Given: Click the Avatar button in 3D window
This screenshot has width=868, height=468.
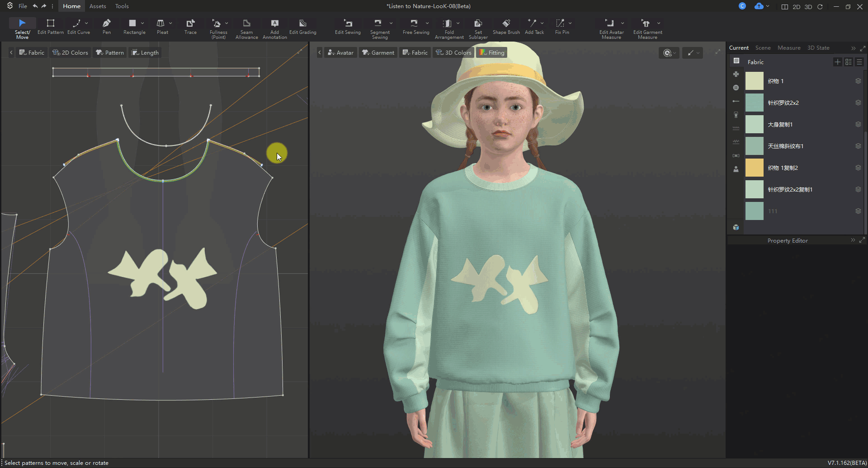Looking at the screenshot, I should (340, 53).
